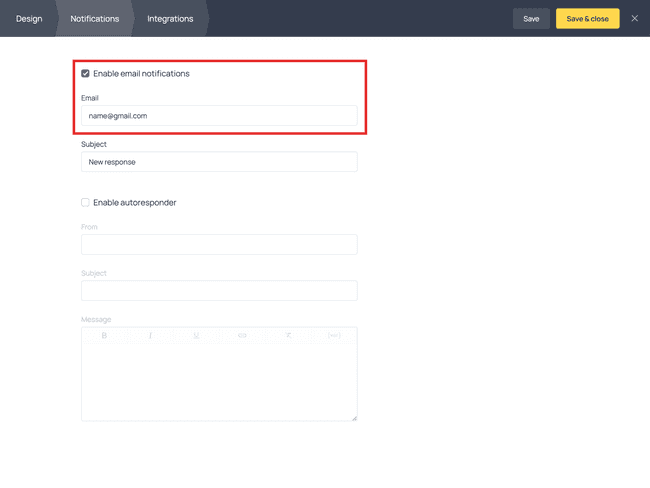650x488 pixels.
Task: Insert a variable in the Message editor
Action: pos(334,335)
